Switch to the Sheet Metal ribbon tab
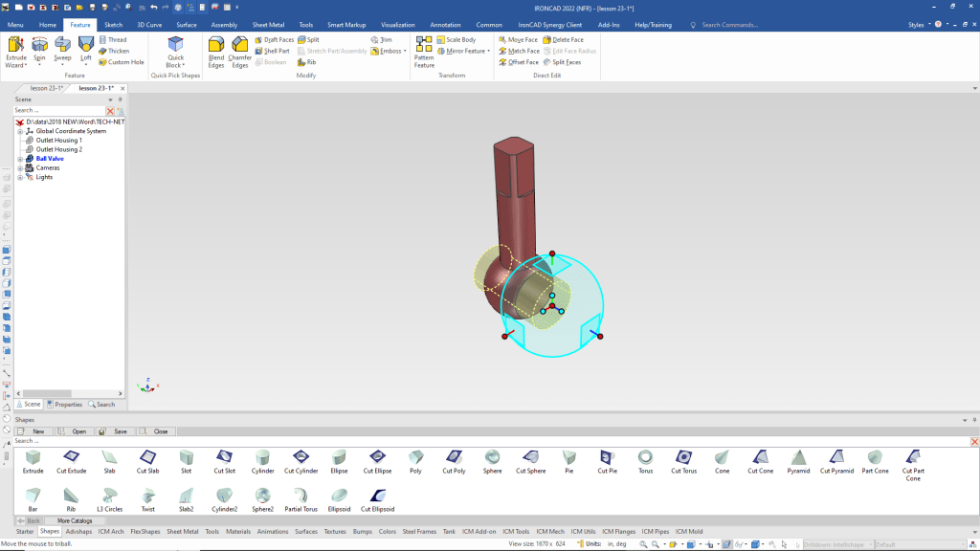Image resolution: width=980 pixels, height=551 pixels. pyautogui.click(x=267, y=25)
